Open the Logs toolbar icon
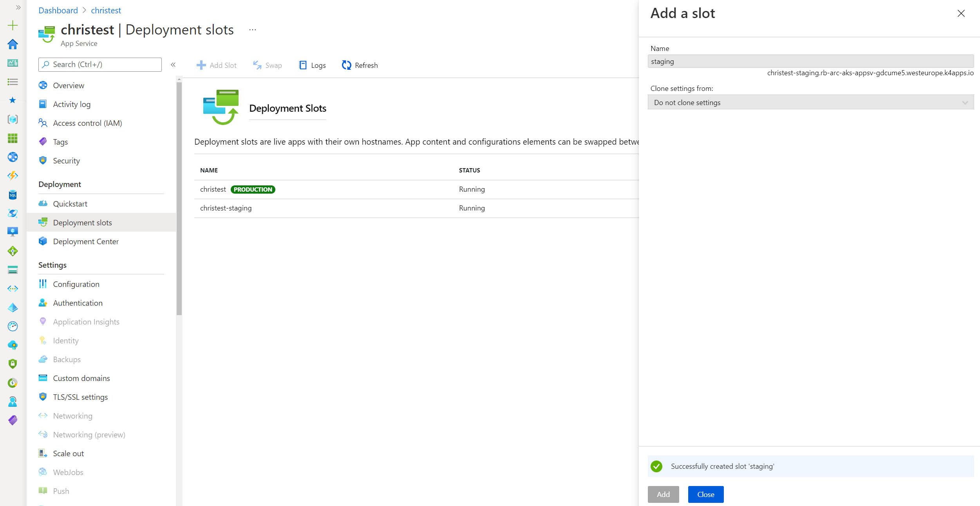Screen dimensions: 980x506 pos(302,65)
